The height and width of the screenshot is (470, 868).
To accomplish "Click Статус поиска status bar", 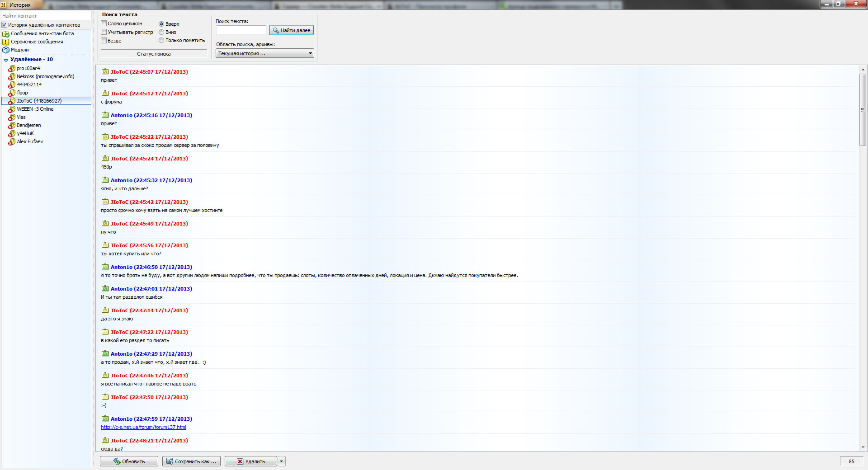I will point(154,54).
